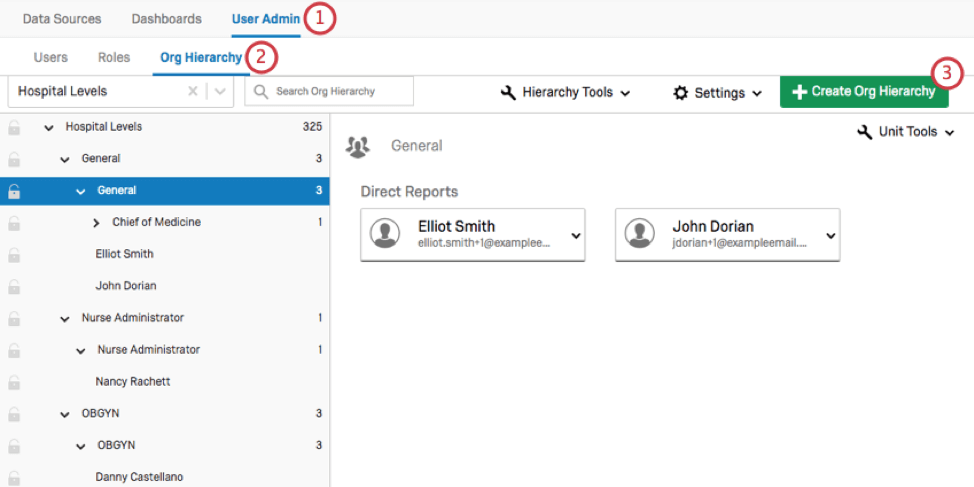The width and height of the screenshot is (974, 487).
Task: Click the lock icon beside Chief of Medicine
Action: pyautogui.click(x=14, y=224)
